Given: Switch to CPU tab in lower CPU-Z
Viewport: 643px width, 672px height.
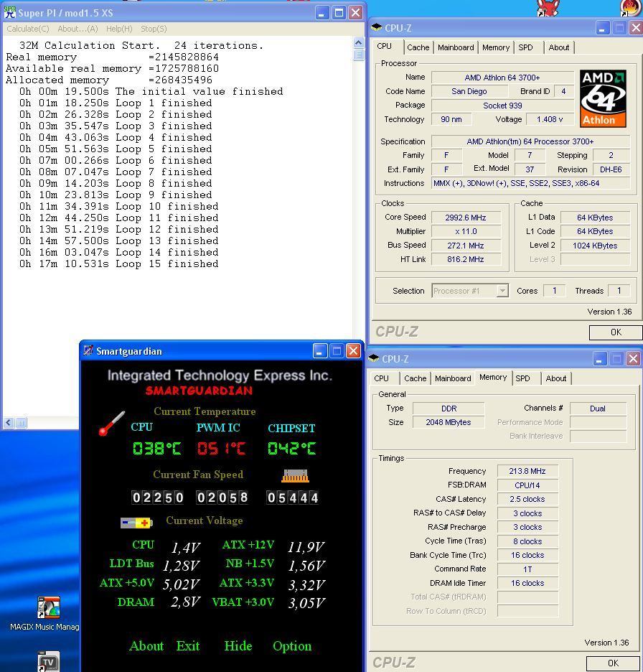Looking at the screenshot, I should point(381,378).
